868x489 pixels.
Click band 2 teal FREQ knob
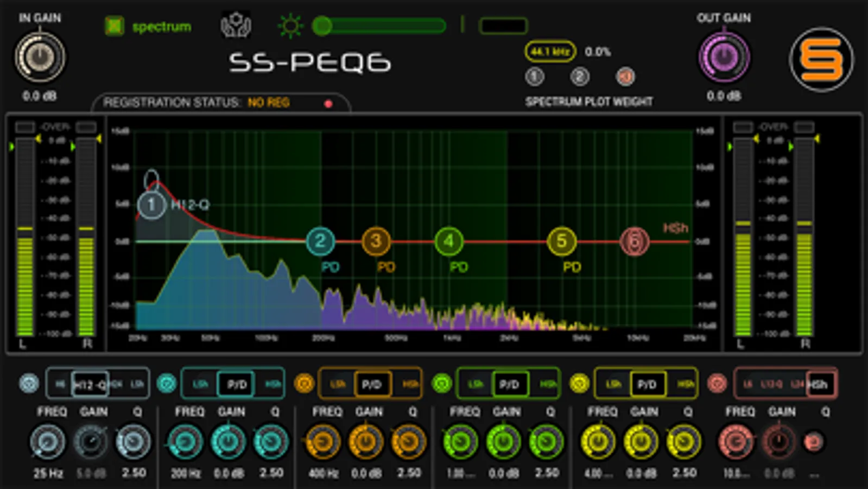(185, 442)
